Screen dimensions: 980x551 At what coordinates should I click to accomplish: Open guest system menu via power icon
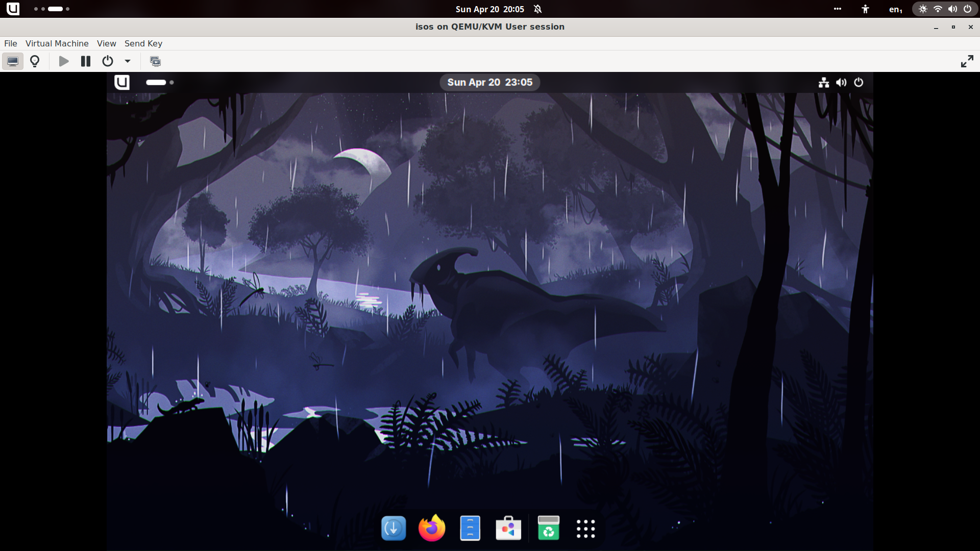(x=859, y=82)
